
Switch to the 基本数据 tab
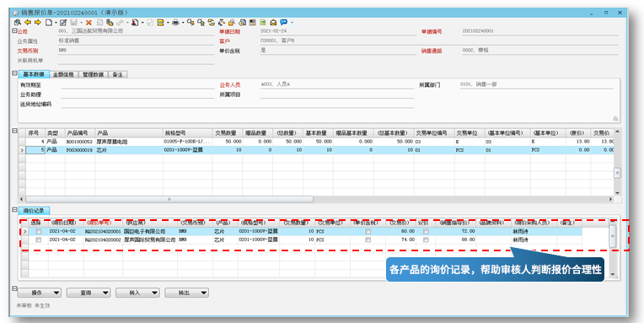34,74
